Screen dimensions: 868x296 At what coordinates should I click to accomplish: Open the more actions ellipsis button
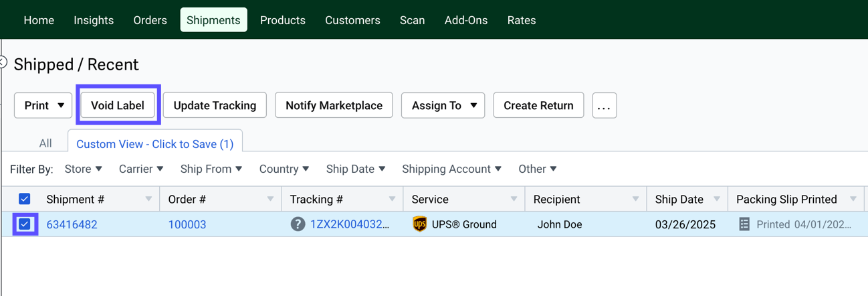coord(604,106)
